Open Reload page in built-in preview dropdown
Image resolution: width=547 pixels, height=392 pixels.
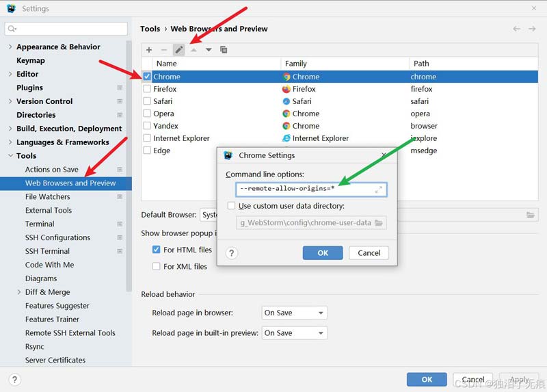click(295, 333)
